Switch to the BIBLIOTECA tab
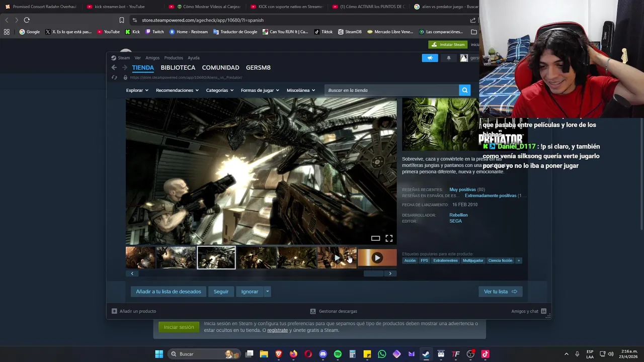This screenshot has width=644, height=362. [x=178, y=67]
